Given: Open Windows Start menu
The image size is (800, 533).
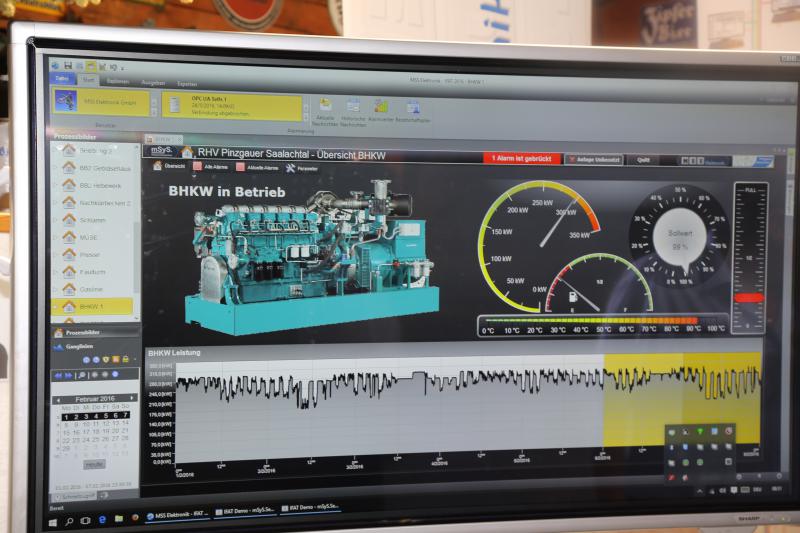Looking at the screenshot, I should coord(53,520).
